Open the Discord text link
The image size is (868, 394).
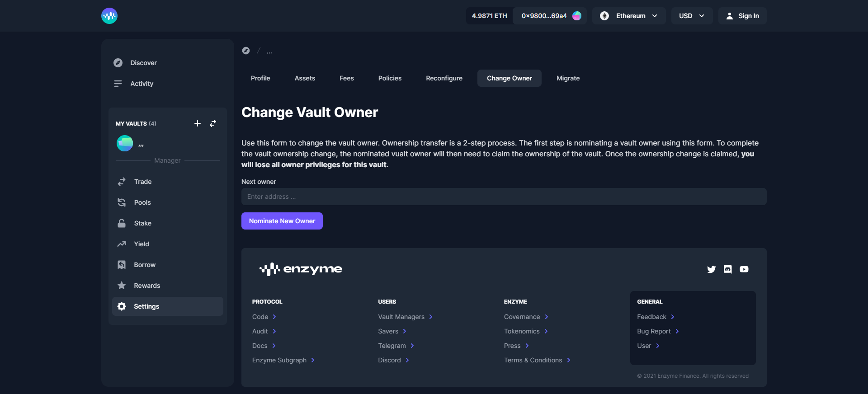394,360
